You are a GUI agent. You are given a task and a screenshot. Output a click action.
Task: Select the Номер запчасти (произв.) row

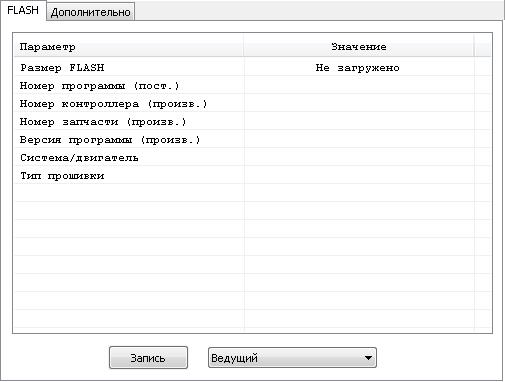(x=252, y=122)
